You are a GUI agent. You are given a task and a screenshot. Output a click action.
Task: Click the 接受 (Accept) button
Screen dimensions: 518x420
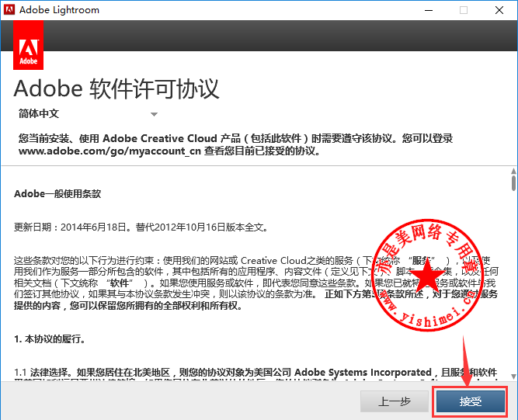(x=471, y=401)
